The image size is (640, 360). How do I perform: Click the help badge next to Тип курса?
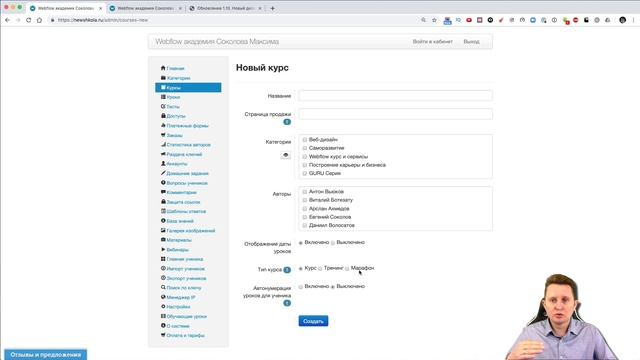coord(287,270)
